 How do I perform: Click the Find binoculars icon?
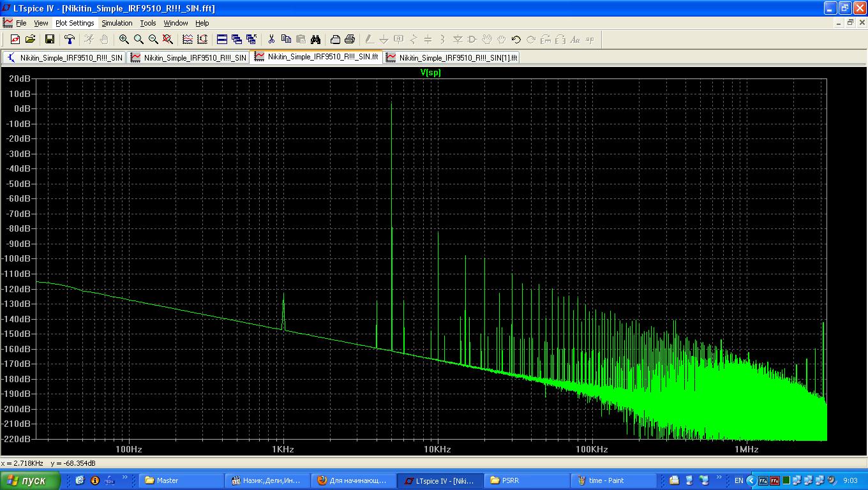tap(315, 40)
